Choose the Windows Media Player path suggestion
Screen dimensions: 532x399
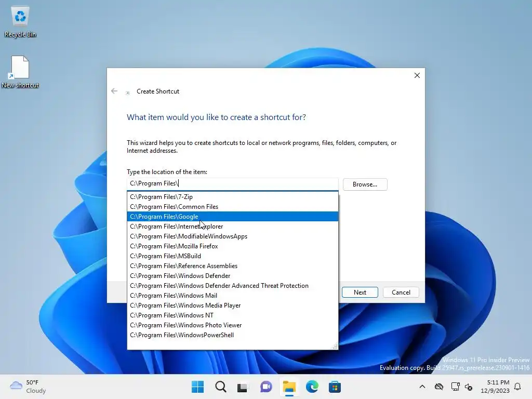point(232,305)
